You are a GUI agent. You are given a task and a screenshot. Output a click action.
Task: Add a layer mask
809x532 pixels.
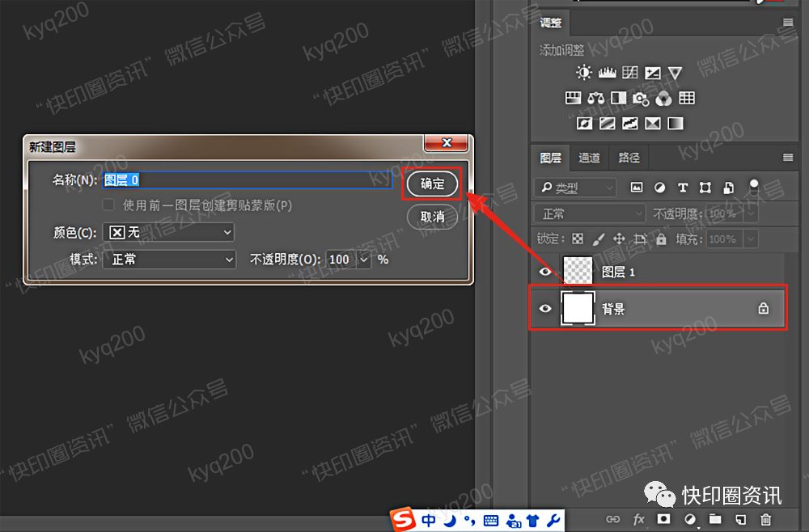(663, 518)
